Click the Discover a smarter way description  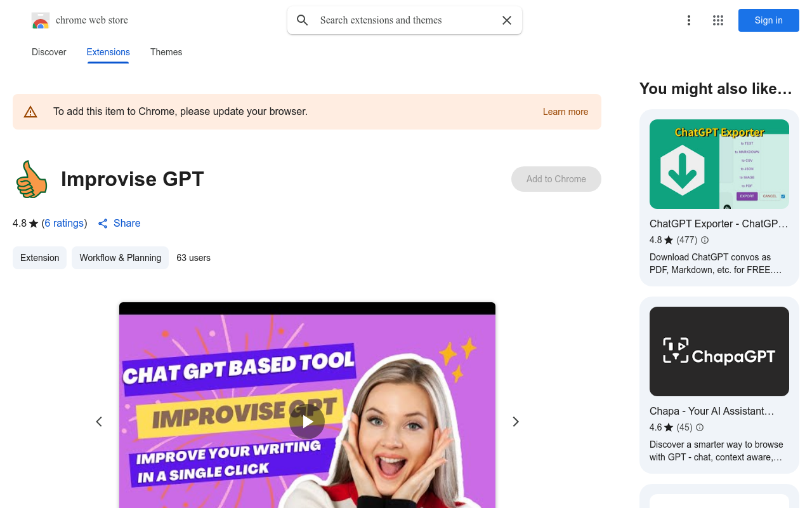pos(716,451)
